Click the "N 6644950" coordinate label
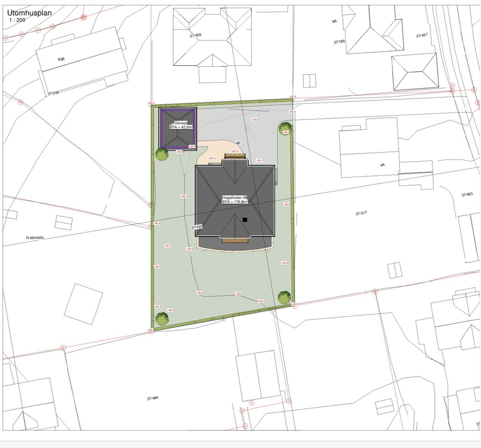 [35, 238]
